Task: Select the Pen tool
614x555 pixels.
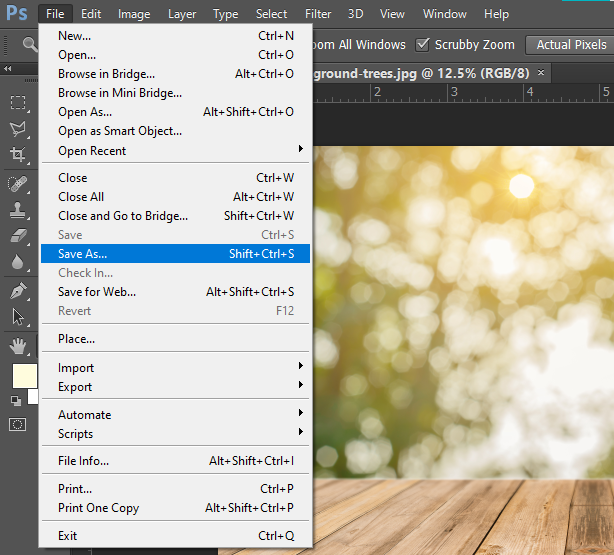Action: (x=18, y=290)
